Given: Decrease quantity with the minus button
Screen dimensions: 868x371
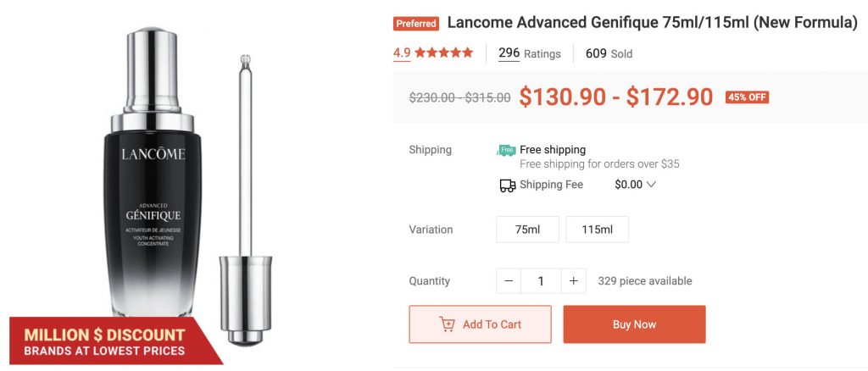Looking at the screenshot, I should [509, 281].
